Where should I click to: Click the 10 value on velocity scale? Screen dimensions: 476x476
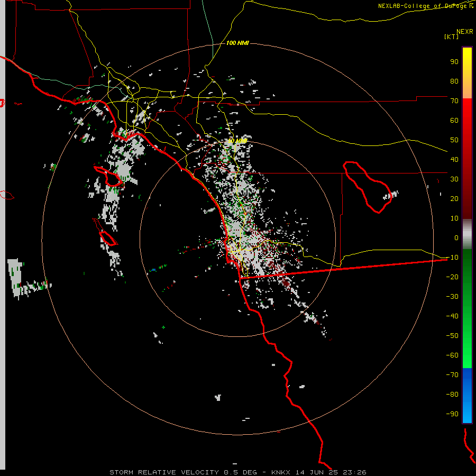(454, 218)
